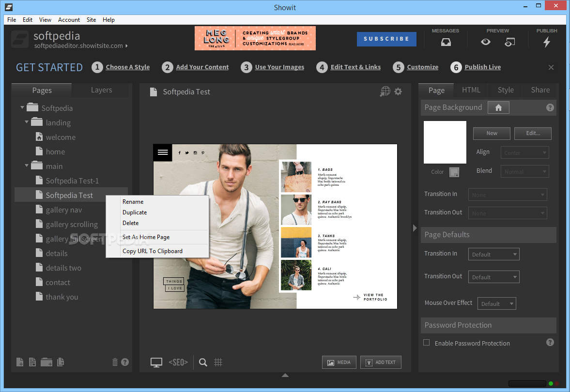The height and width of the screenshot is (392, 570).
Task: Open Mouse Over Effect dropdown
Action: [496, 303]
